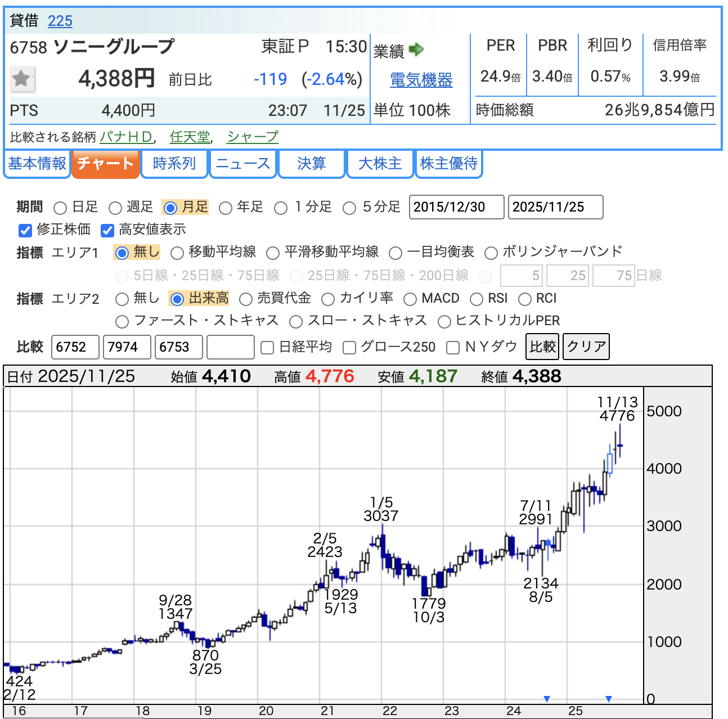Select the 日足 daily period radio
This screenshot has height=719, width=728.
61,208
